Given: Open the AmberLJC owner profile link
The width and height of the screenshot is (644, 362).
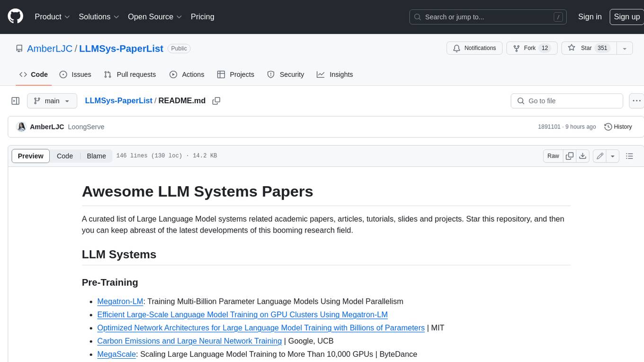Looking at the screenshot, I should coord(50,48).
